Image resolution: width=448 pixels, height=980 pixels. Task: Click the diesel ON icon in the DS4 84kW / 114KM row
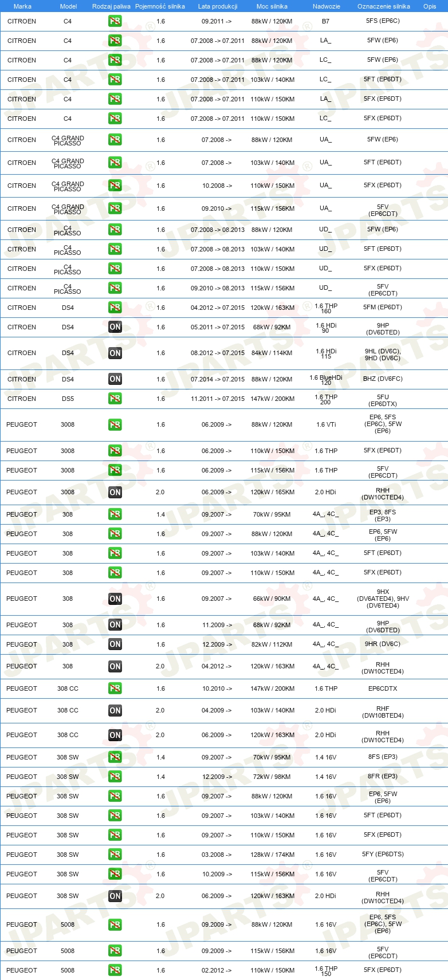[115, 353]
